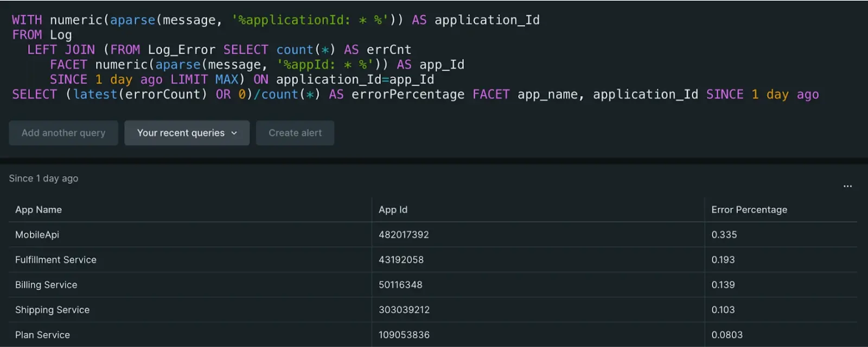Select the Plan Service row name
Image resolution: width=868 pixels, height=347 pixels.
(x=42, y=335)
